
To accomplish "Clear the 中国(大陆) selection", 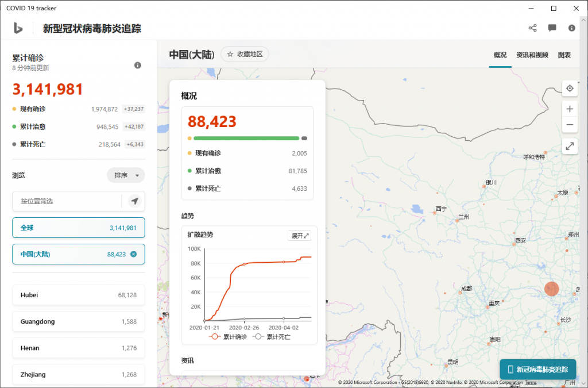I will [x=134, y=254].
